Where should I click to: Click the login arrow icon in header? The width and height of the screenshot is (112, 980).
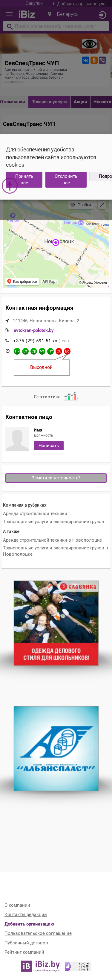[102, 15]
